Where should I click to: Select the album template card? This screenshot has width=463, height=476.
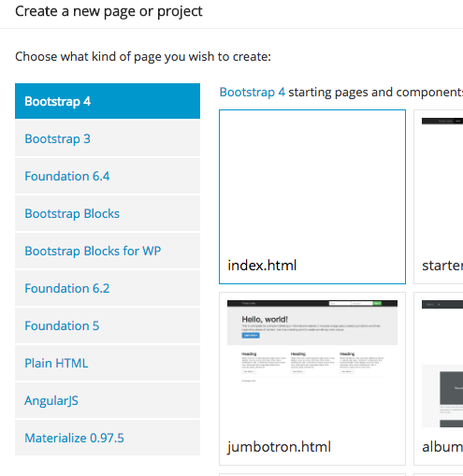[439, 379]
